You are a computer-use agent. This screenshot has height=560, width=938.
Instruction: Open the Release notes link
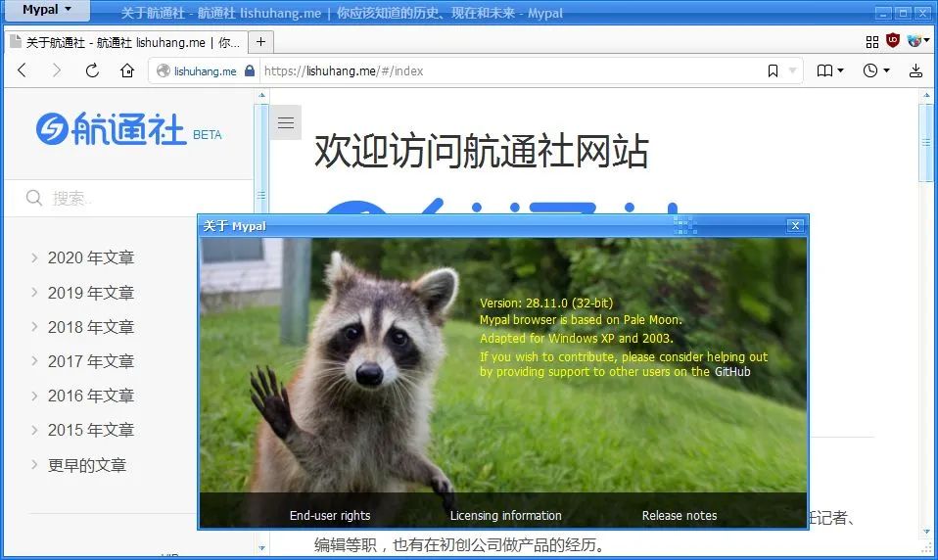(x=679, y=515)
